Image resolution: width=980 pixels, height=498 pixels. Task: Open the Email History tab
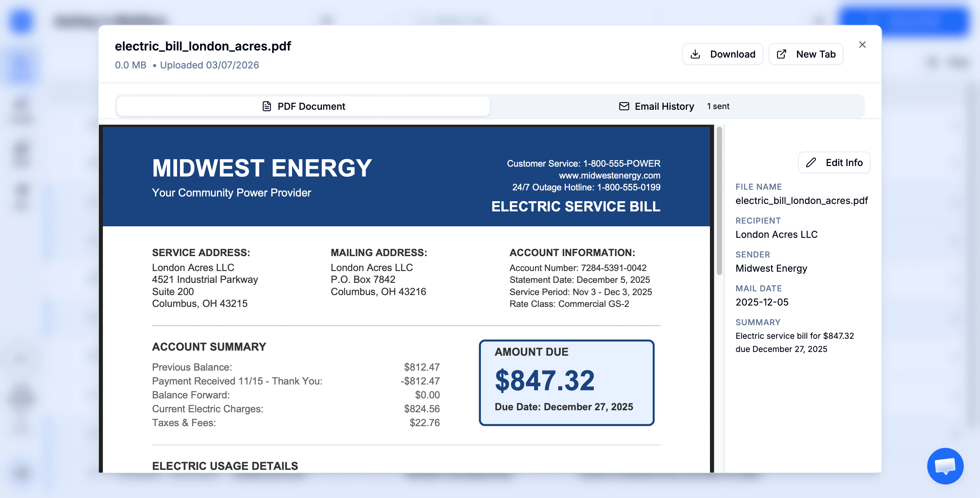(664, 106)
